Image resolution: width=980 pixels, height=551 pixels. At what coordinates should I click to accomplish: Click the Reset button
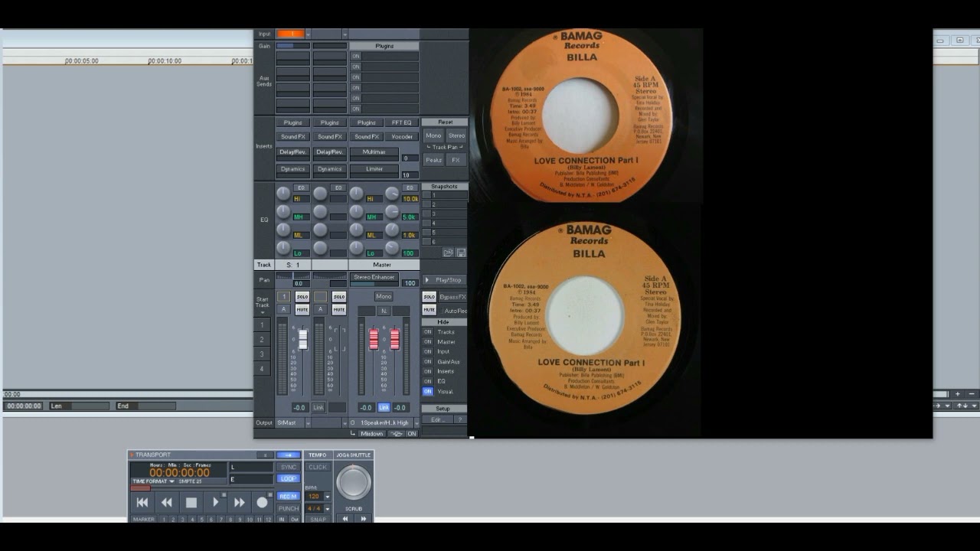click(445, 122)
